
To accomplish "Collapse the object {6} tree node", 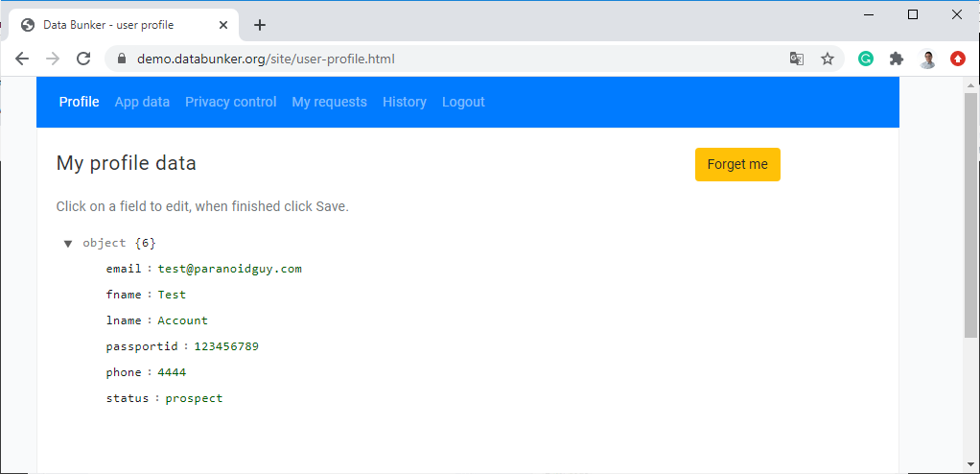I will coord(68,244).
